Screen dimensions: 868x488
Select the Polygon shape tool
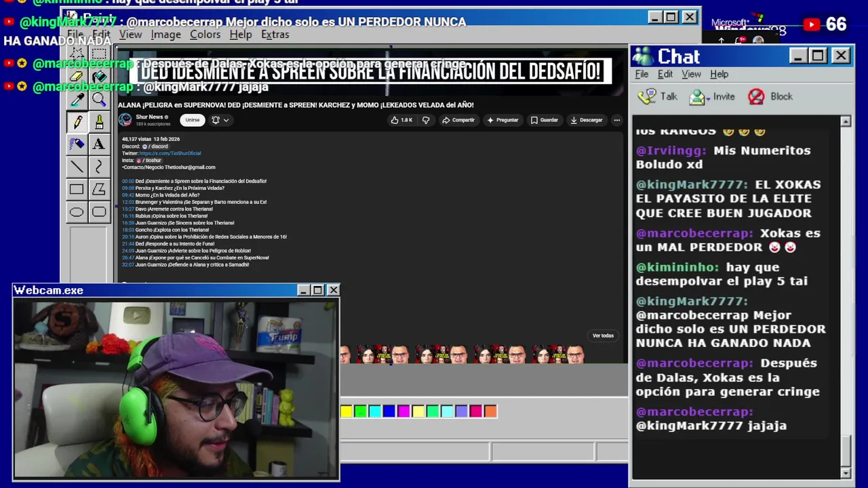click(99, 190)
